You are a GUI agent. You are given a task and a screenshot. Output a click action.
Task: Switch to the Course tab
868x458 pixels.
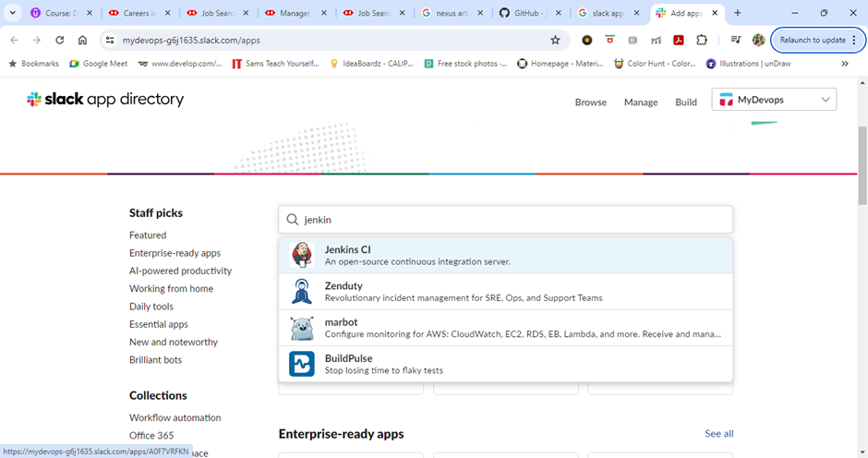pyautogui.click(x=61, y=13)
